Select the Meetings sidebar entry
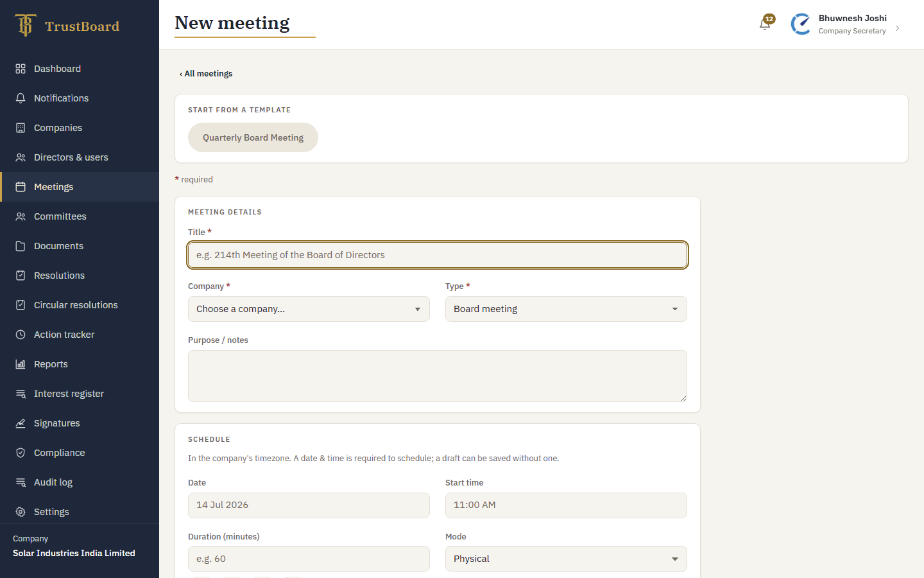Viewport: 924px width, 578px height. click(x=80, y=187)
